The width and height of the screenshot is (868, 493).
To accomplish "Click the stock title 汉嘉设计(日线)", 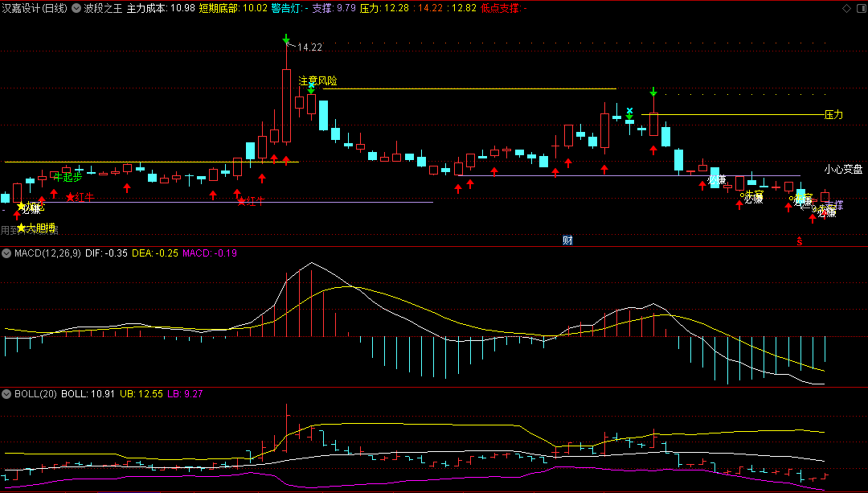I will tap(35, 8).
